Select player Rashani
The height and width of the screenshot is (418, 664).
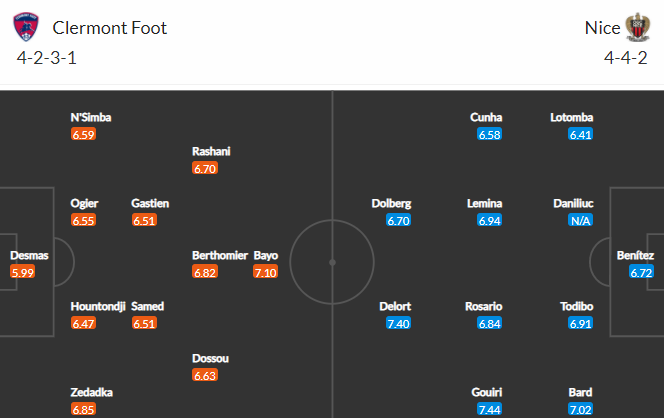(x=211, y=151)
